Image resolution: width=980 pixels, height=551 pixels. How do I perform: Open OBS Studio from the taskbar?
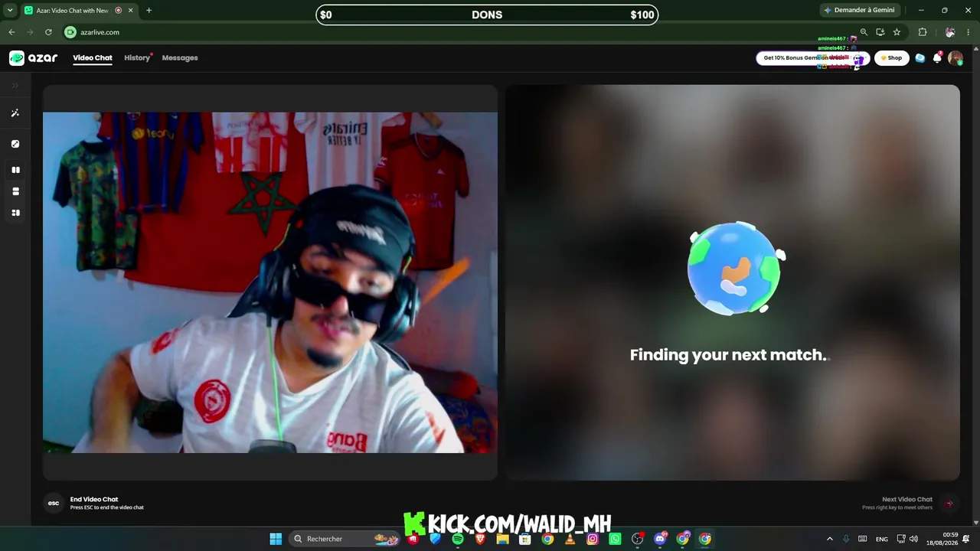pyautogui.click(x=637, y=539)
